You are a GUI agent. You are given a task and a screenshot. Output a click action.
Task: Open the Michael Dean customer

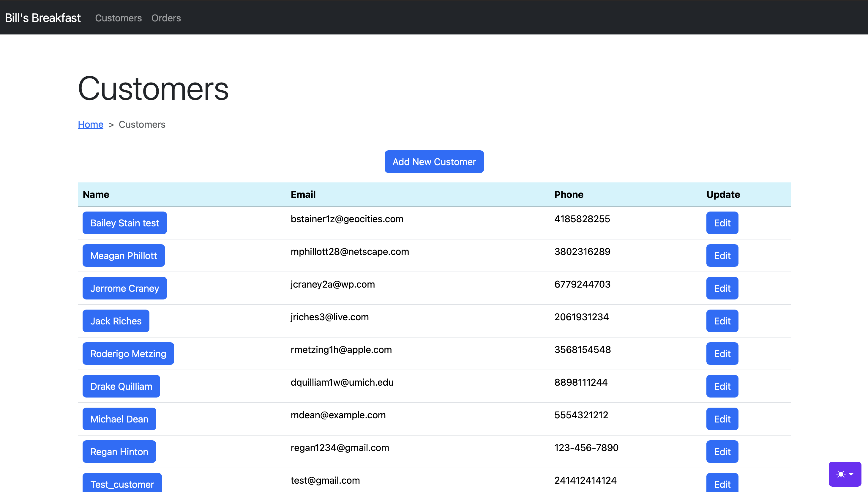point(119,419)
